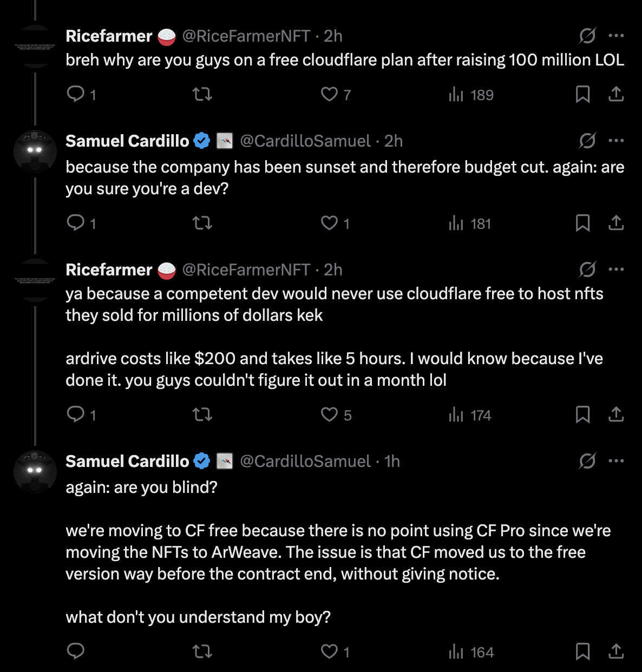Screen dimensions: 642x672
Task: Open Samuel Cardillo's profile picture on 2h tweet
Action: click(x=35, y=151)
